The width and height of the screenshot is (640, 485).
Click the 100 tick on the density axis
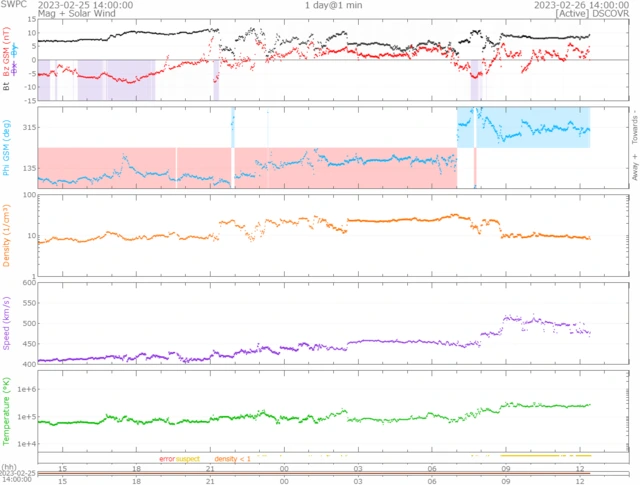tap(29, 195)
